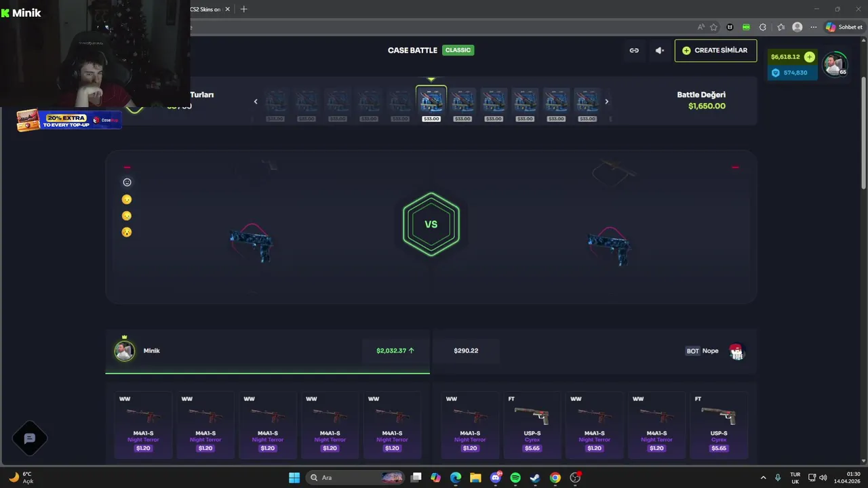Click the CREATE SIMILAR button
Image resolution: width=868 pixels, height=488 pixels.
(x=715, y=50)
